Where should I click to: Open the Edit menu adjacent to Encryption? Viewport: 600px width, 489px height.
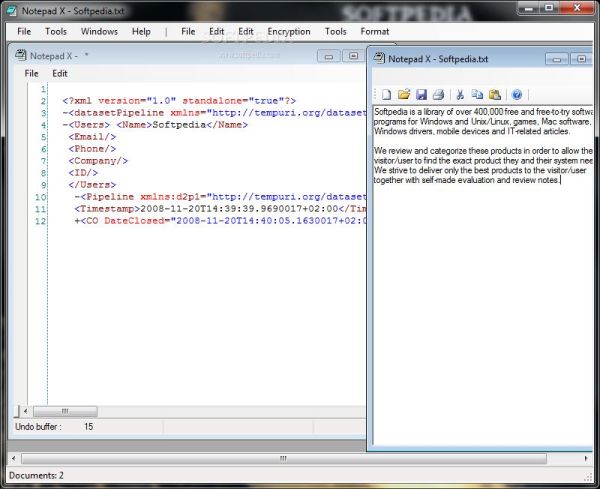246,31
